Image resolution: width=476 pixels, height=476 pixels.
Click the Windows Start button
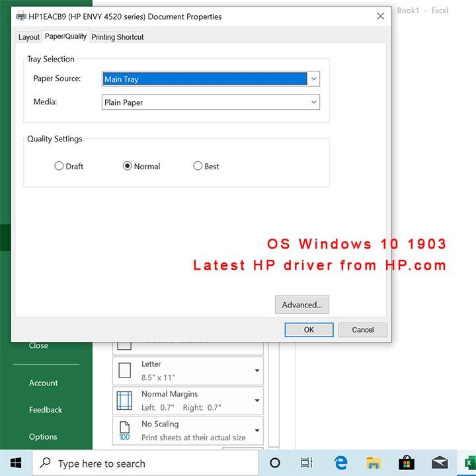click(16, 463)
